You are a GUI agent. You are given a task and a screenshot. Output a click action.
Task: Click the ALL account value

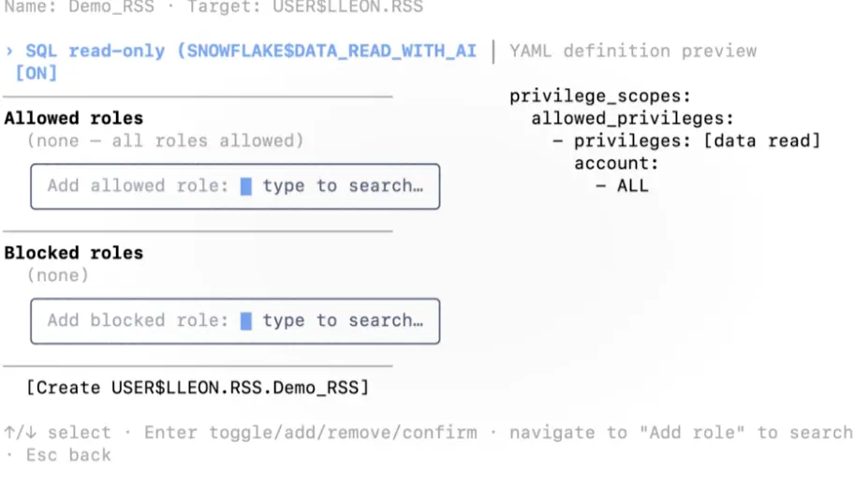click(633, 185)
